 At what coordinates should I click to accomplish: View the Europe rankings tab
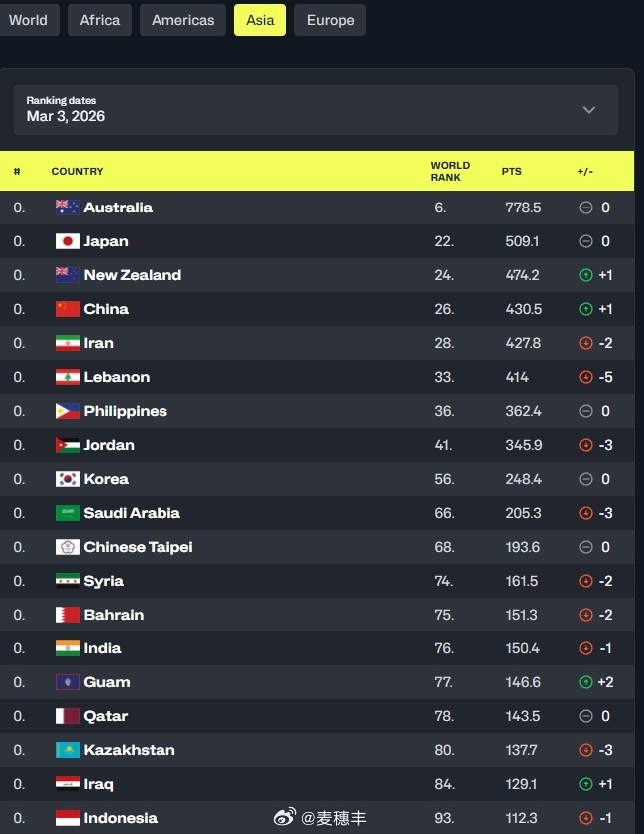(x=330, y=19)
